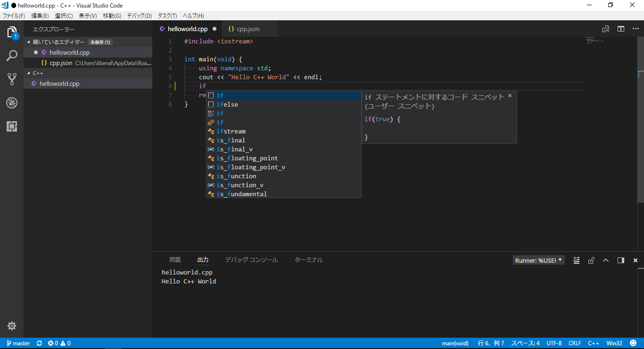This screenshot has width=644, height=349.
Task: Open the 選択(C) menu
Action: click(x=64, y=16)
